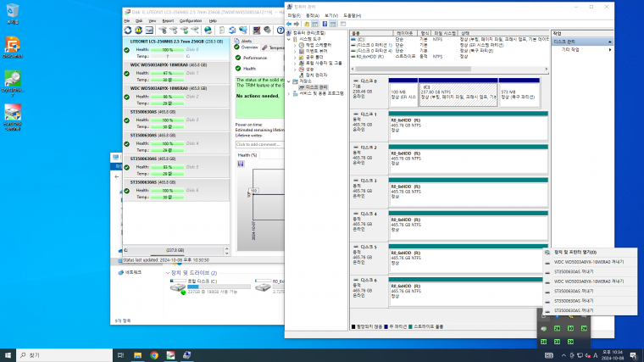644x362 pixels.
Task: Click the monitor icon in Hard Disk Sentinel toolbar
Action: tap(257, 31)
